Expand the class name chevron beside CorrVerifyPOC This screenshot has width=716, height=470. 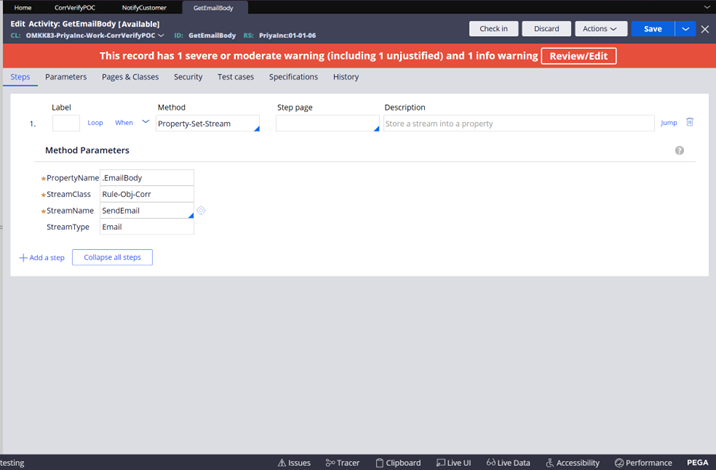pos(161,36)
